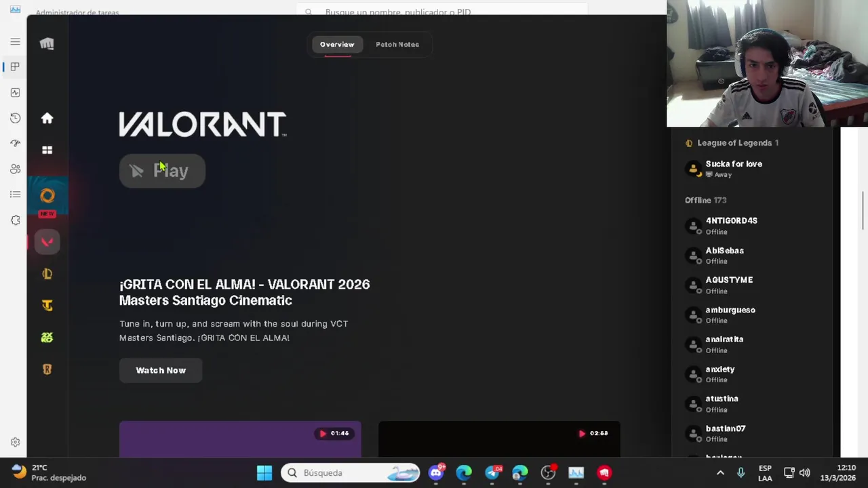Collapse the League of Legends 1 friends group
The height and width of the screenshot is (488, 868).
click(732, 143)
